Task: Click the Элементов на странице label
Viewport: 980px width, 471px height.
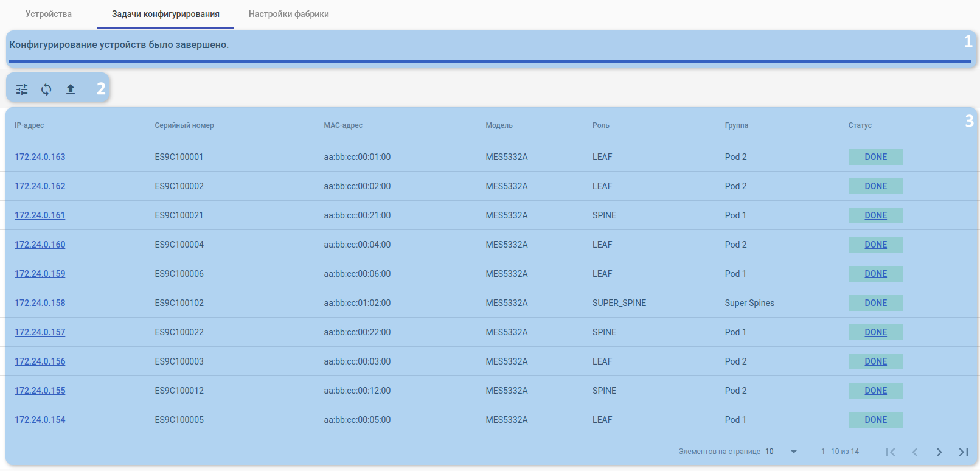Action: [x=720, y=452]
